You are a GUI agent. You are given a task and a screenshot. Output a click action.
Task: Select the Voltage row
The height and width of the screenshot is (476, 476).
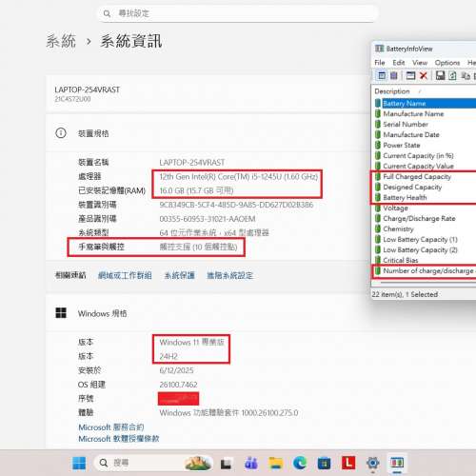[425, 208]
